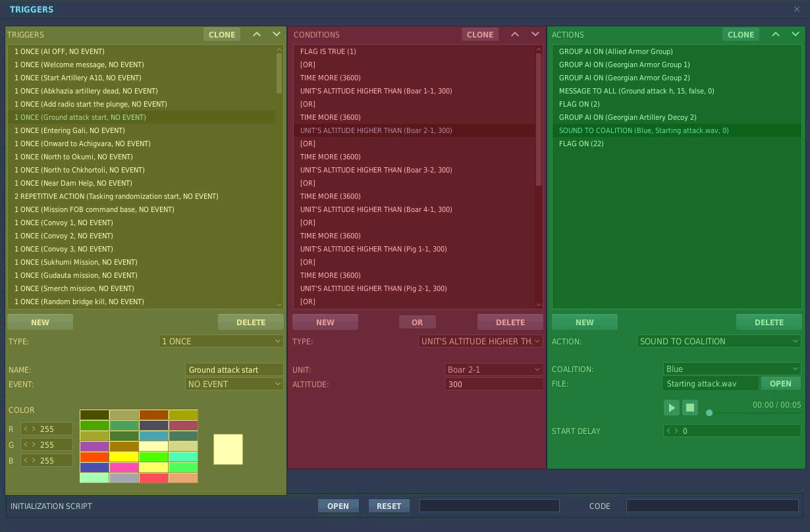Clone the selected action
810x532 pixels.
pyautogui.click(x=741, y=35)
